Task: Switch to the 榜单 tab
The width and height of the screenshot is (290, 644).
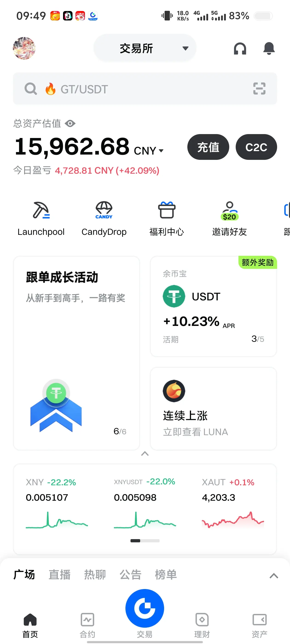Action: (166, 575)
